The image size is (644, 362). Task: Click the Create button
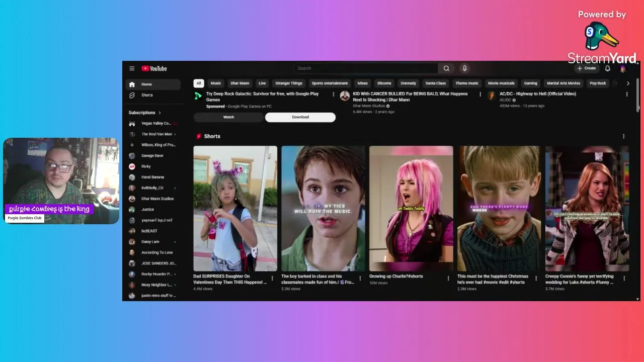[587, 68]
